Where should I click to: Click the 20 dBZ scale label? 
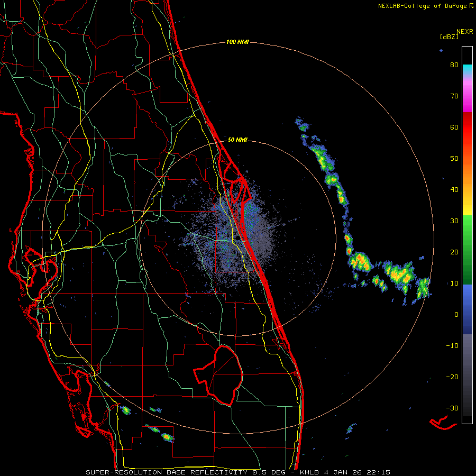454,252
